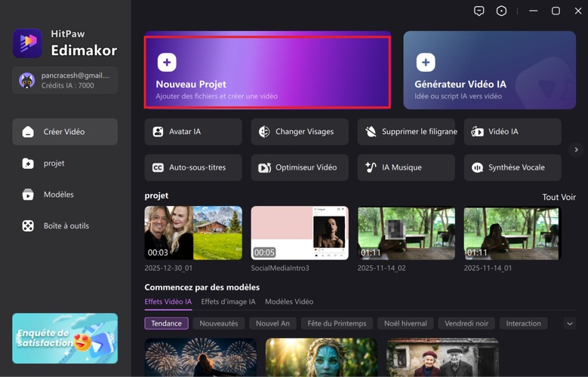Open the elderly couple template thumbnail
The height and width of the screenshot is (377, 588).
coord(442,357)
